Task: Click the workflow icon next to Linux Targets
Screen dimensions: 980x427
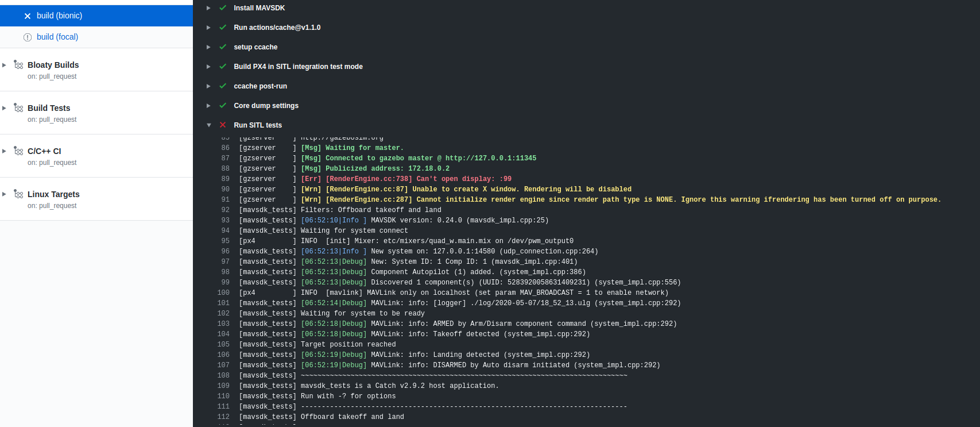Action: [x=18, y=194]
